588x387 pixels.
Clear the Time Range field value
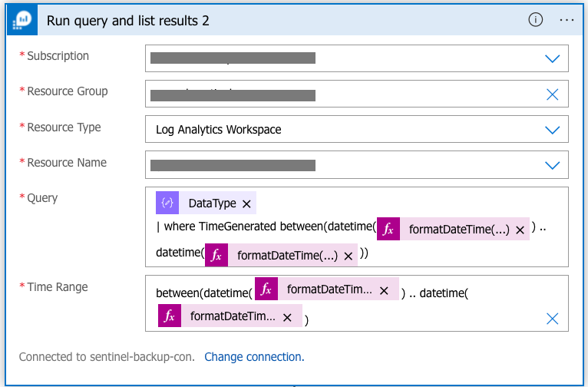(552, 318)
